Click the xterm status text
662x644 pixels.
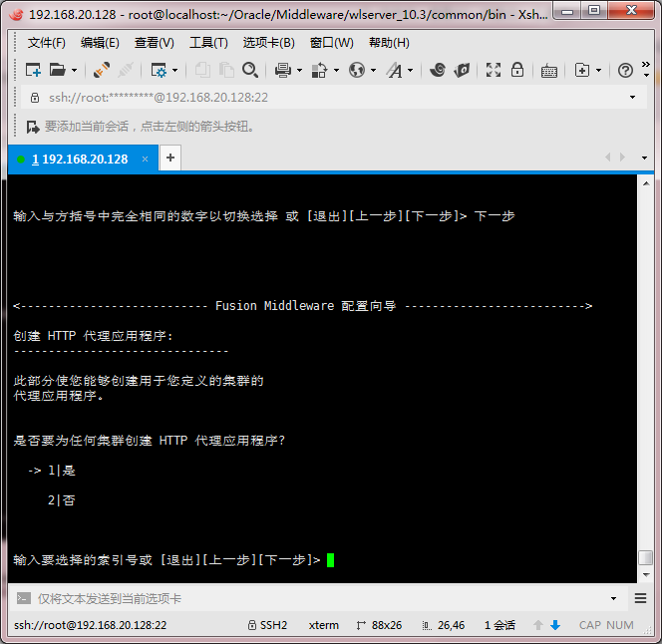(x=324, y=625)
